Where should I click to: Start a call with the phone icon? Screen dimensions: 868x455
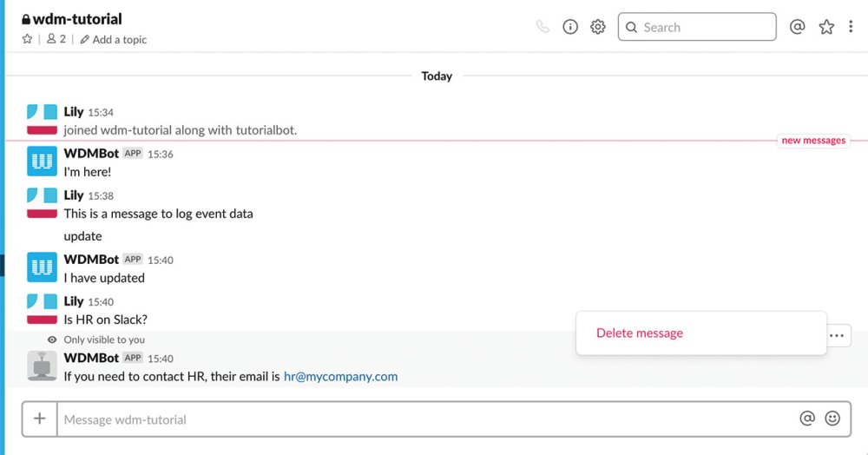[542, 27]
